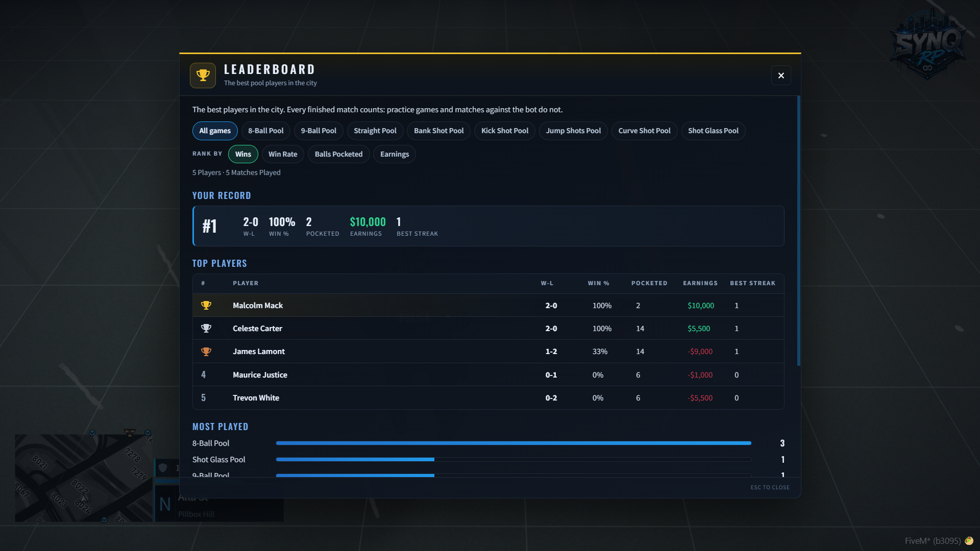Click the Shot Glass Pool most played bar
The width and height of the screenshot is (980, 551).
pos(513,460)
